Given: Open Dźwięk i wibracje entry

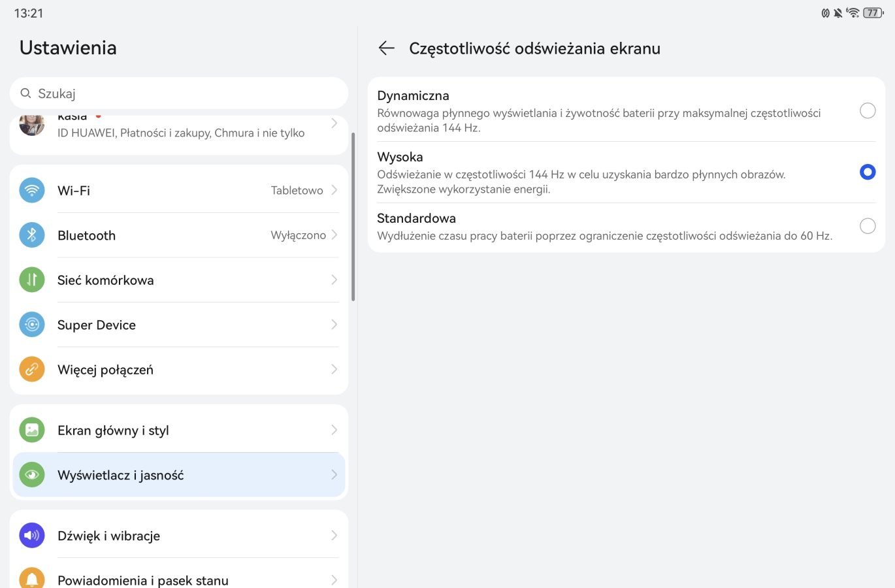Looking at the screenshot, I should 179,535.
